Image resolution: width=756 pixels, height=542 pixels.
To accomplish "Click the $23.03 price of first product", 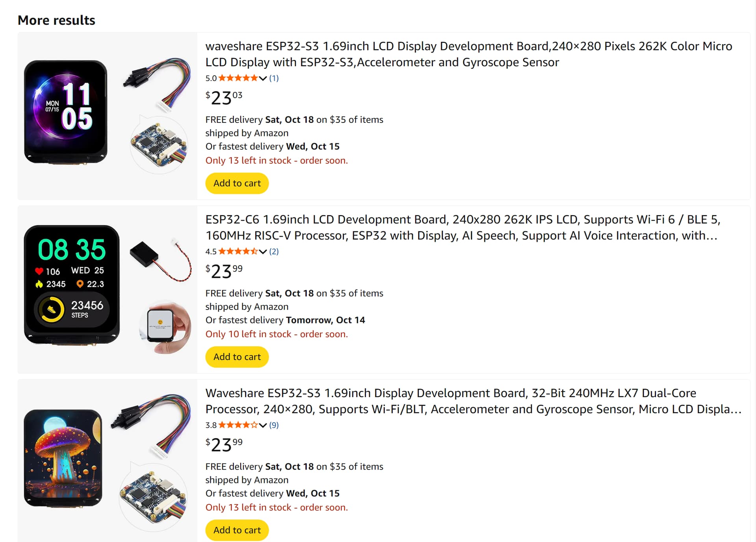I will pos(224,98).
